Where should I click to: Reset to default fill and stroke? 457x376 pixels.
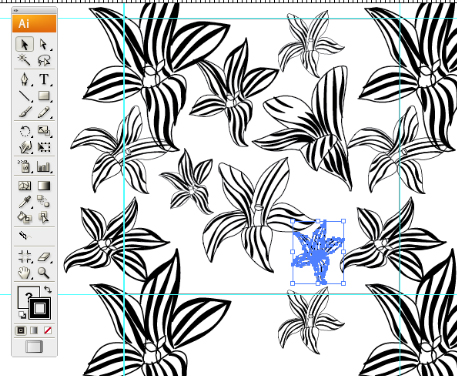pos(21,315)
